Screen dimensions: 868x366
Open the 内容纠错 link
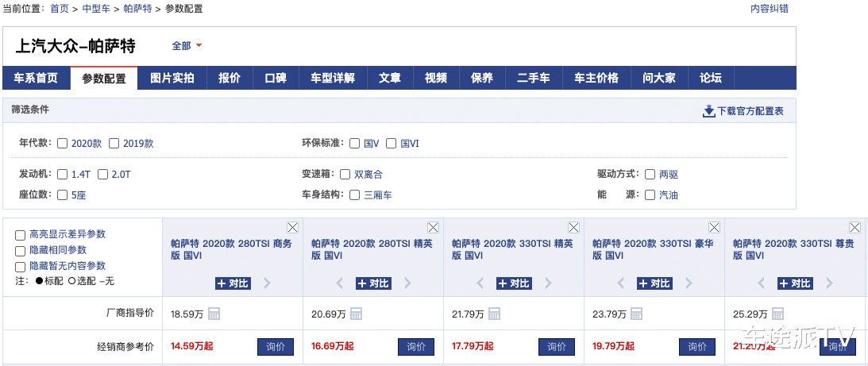(x=770, y=9)
